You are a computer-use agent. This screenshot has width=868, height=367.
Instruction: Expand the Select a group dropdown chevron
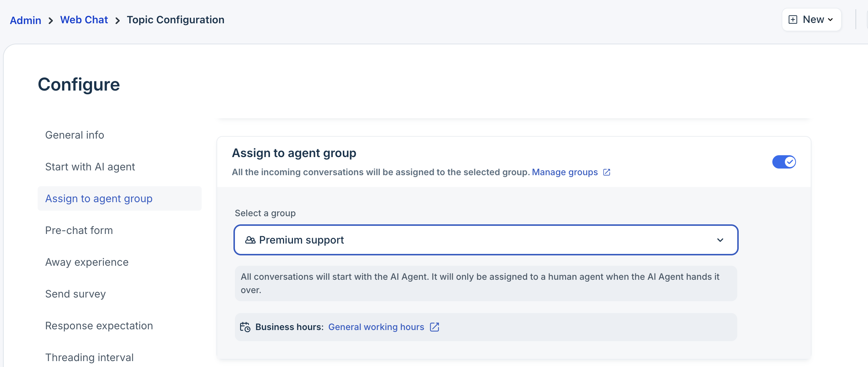pos(720,240)
